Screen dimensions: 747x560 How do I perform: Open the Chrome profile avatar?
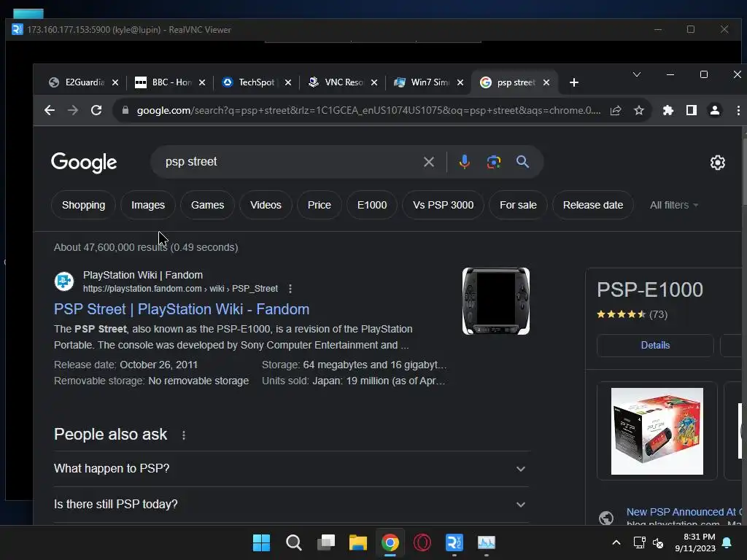coord(715,111)
